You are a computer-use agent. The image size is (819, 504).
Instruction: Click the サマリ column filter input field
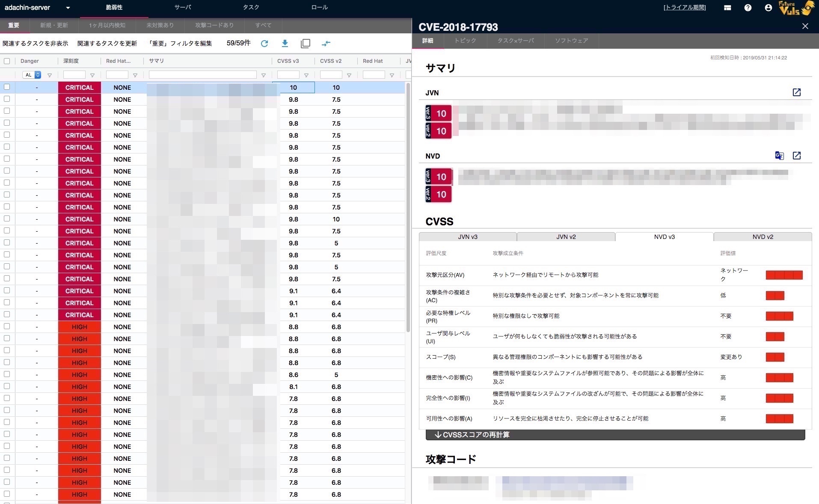[x=202, y=75]
